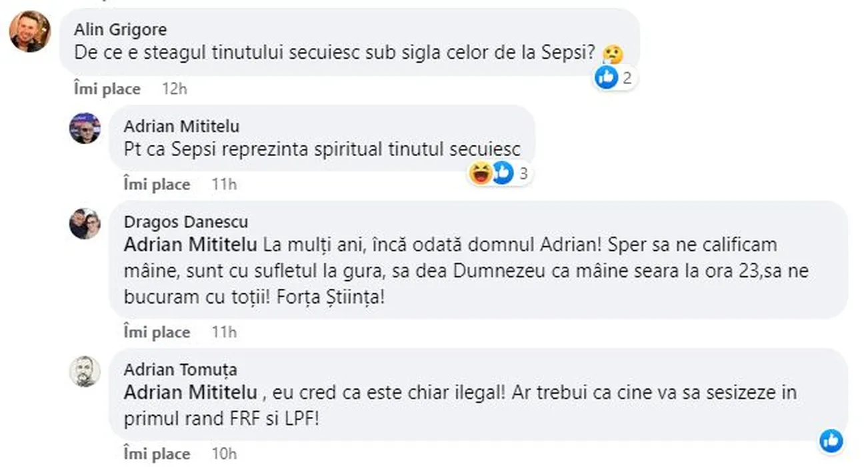This screenshot has height=467, width=868.
Task: Click Adrian Mititelu mention in Dragos Danescu's reply
Action: [x=191, y=244]
